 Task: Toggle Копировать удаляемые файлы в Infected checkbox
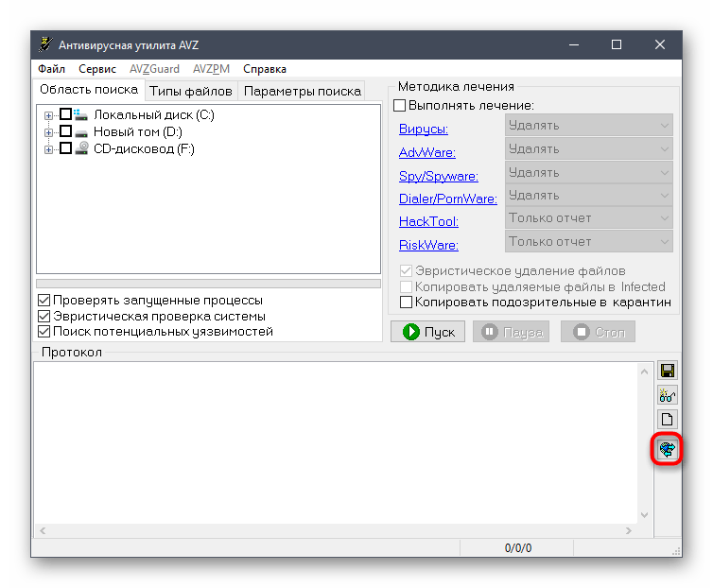point(406,287)
